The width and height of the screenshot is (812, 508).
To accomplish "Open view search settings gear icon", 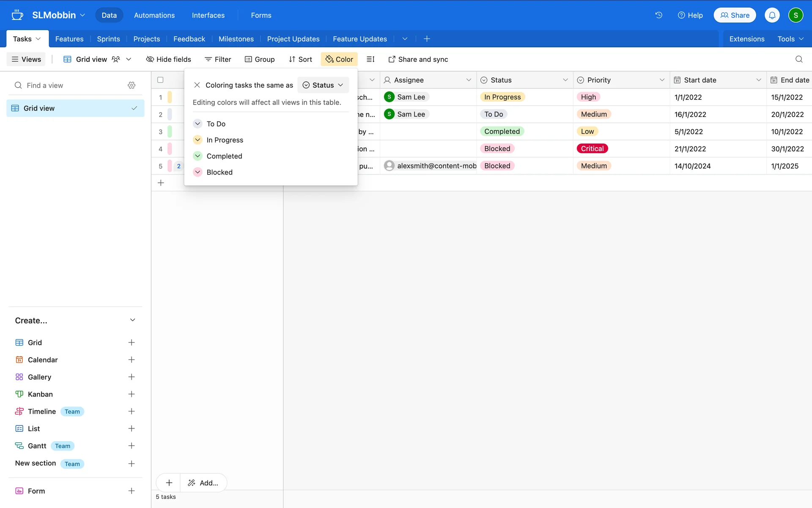I will pos(132,85).
